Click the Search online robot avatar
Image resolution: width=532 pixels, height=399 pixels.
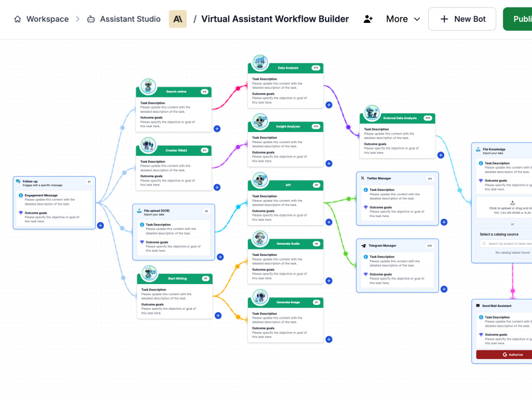pos(148,86)
